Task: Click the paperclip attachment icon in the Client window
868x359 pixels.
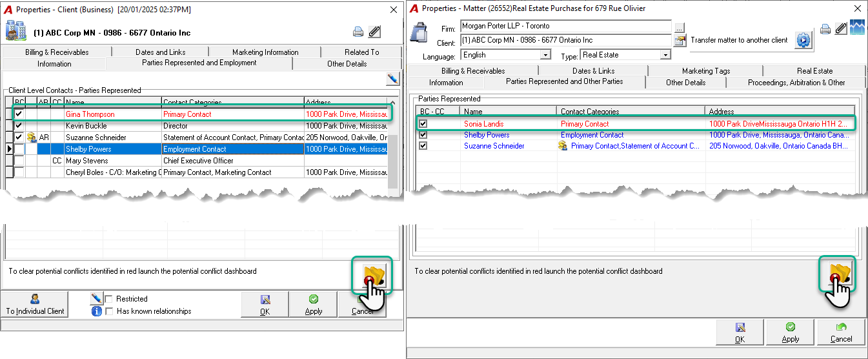Action: pos(374,32)
